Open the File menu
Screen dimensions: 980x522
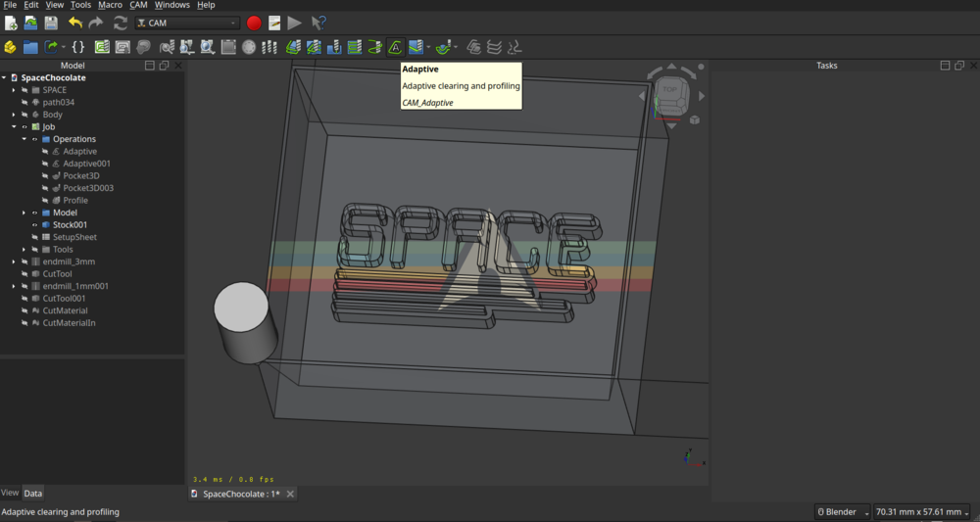(x=10, y=5)
